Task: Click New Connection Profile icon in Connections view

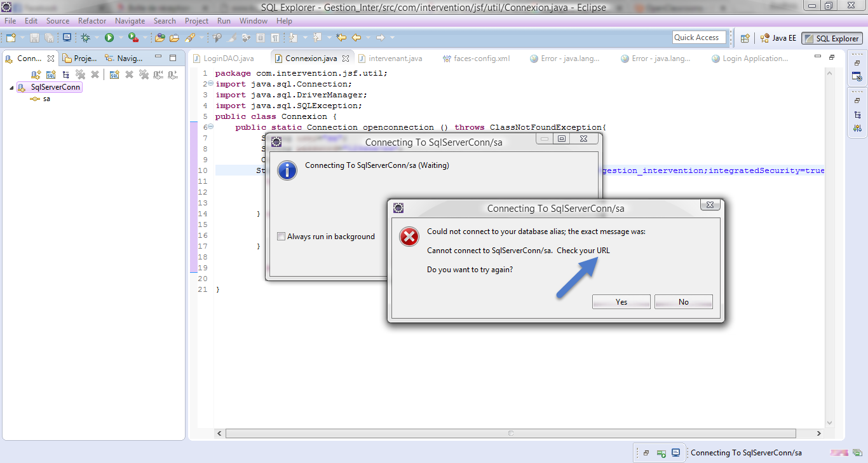Action: [36, 74]
